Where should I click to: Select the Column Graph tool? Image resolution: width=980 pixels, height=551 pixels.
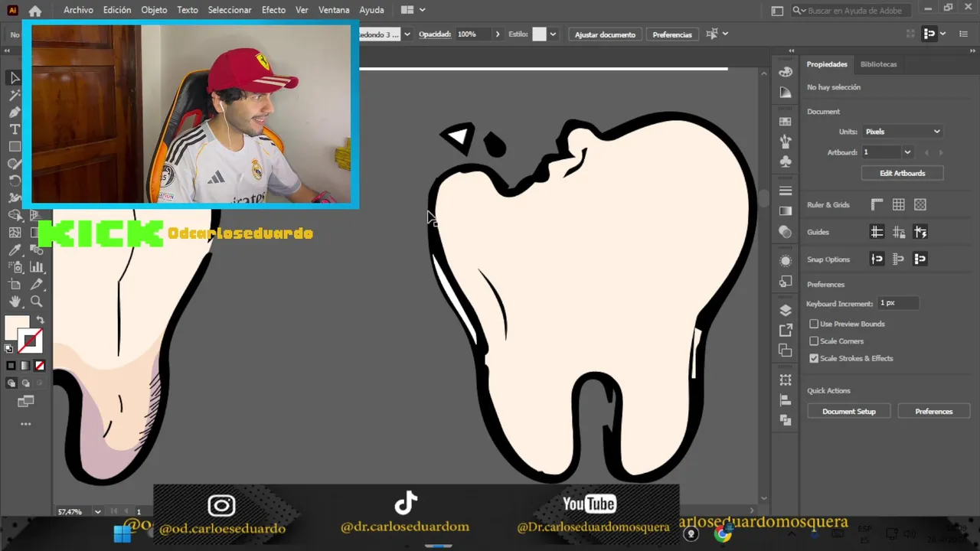(x=36, y=267)
